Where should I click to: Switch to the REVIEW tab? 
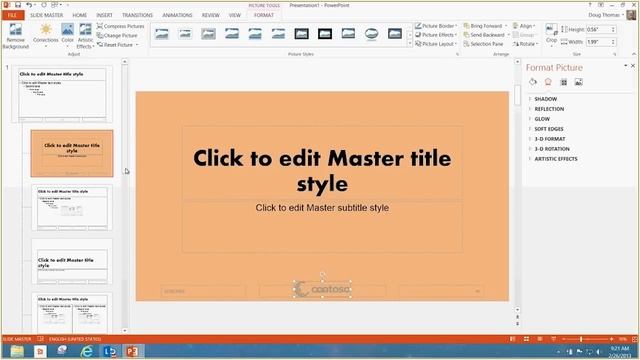[211, 15]
